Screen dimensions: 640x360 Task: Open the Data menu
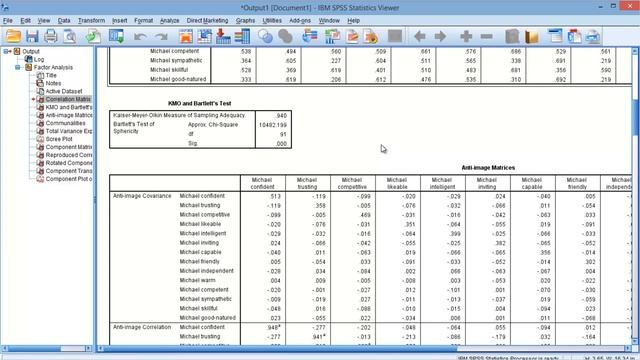tap(64, 20)
